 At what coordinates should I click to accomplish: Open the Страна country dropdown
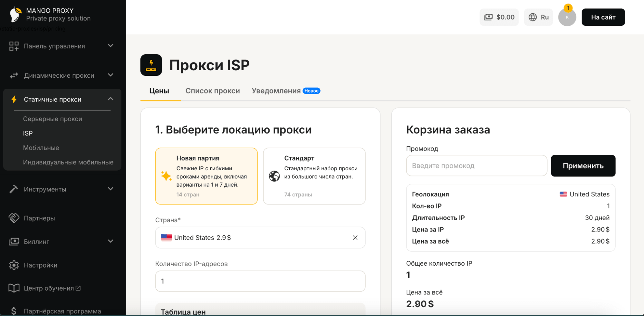coord(260,238)
